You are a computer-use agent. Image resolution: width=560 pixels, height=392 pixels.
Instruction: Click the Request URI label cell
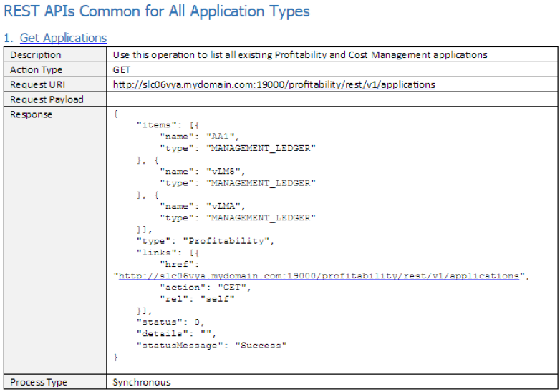pos(36,84)
